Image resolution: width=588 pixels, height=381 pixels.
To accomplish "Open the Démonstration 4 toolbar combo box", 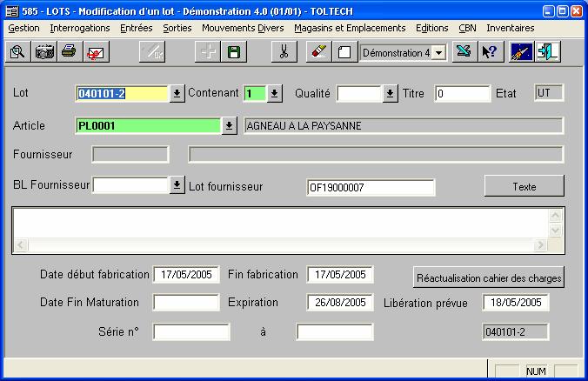I will pyautogui.click(x=438, y=52).
